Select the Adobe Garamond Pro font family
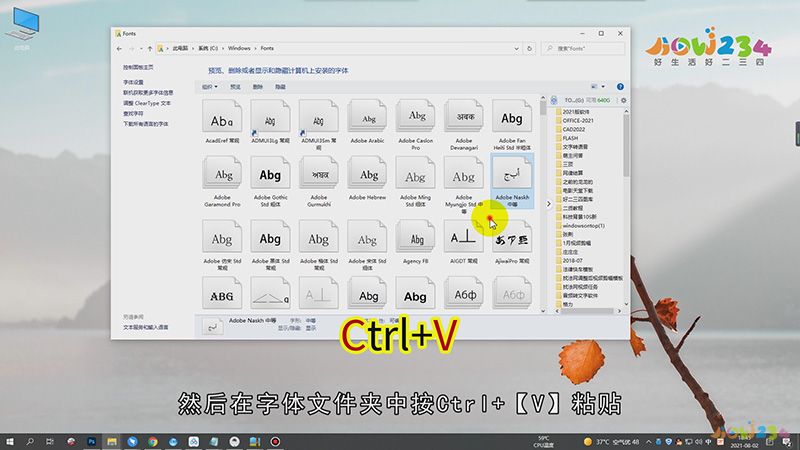 [x=222, y=174]
